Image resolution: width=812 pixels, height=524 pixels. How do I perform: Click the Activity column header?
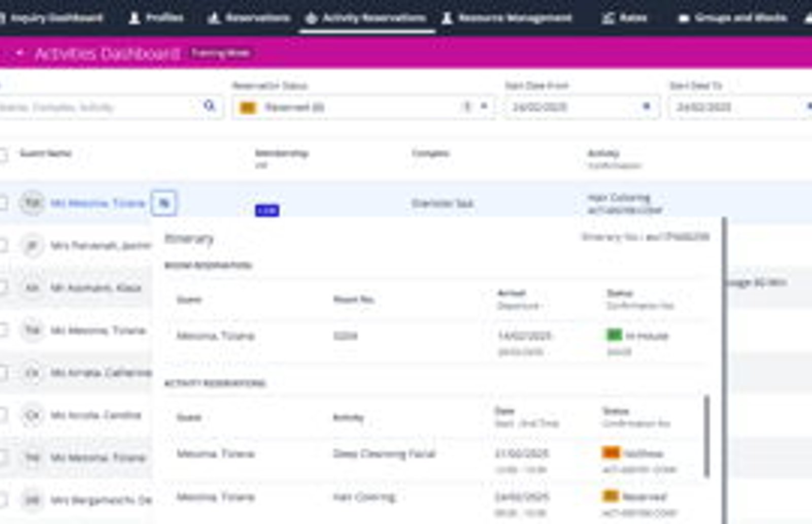(603, 153)
